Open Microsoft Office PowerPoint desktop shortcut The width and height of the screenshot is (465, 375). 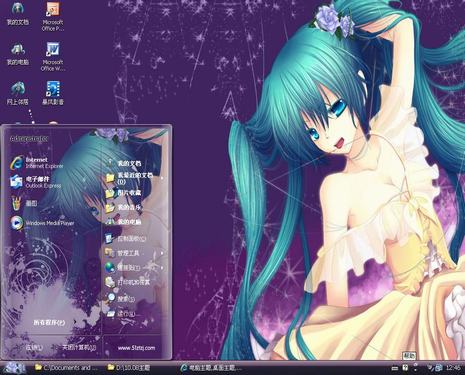[x=53, y=17]
